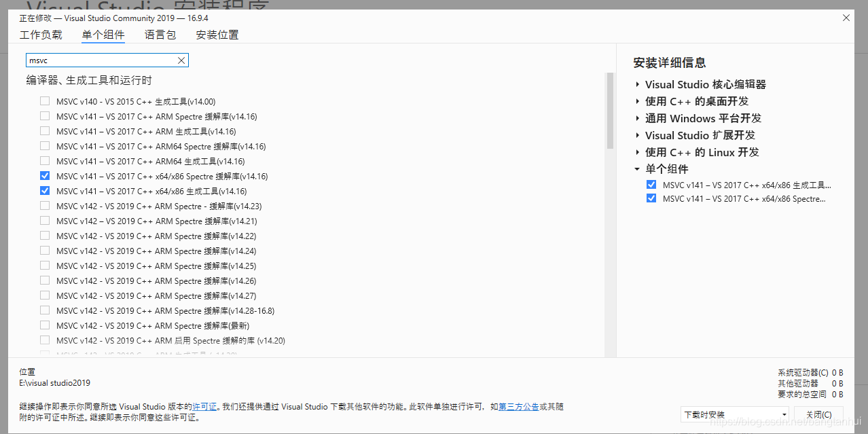This screenshot has height=434, width=868.
Task: Click the 要求的总空间 0 B entry
Action: click(810, 394)
